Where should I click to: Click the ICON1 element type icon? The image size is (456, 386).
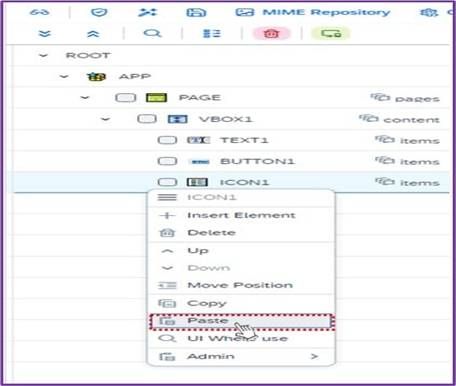(197, 182)
